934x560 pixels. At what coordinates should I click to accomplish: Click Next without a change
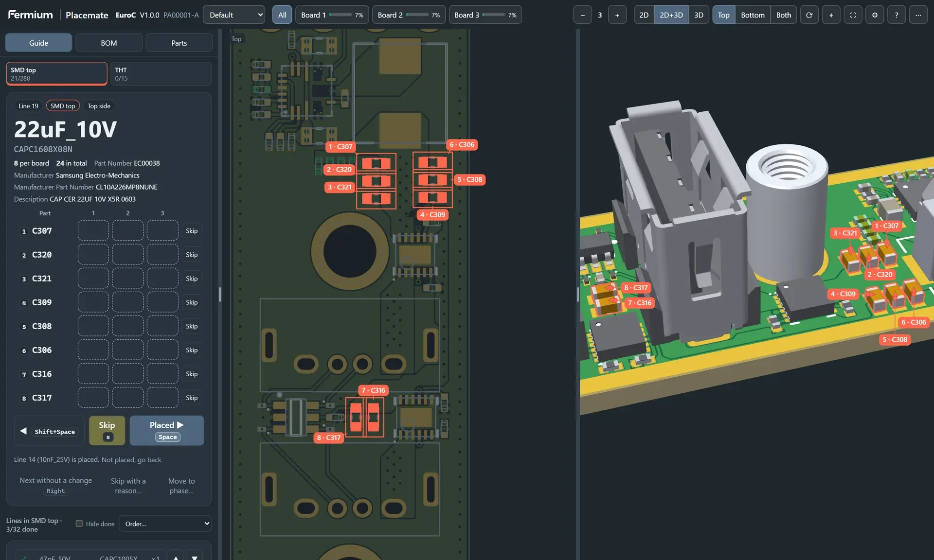tap(55, 485)
